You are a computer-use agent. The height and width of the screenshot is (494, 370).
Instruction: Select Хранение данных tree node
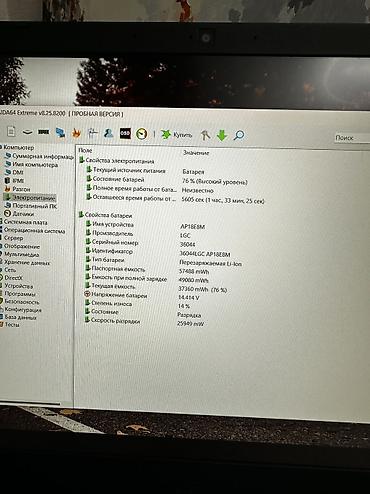(27, 262)
